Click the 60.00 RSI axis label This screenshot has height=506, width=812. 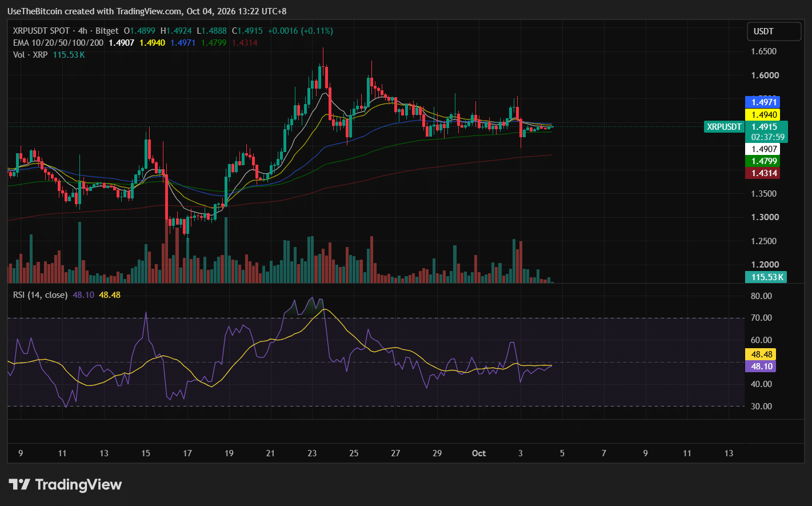click(762, 340)
